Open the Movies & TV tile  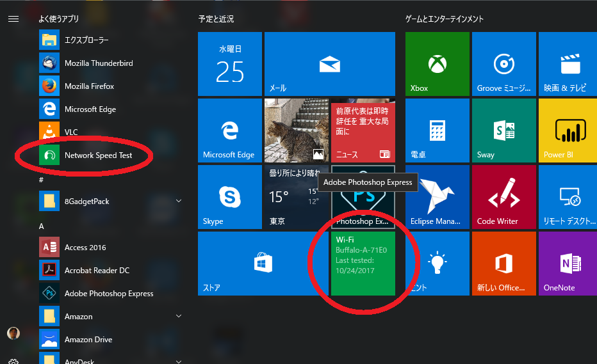click(568, 64)
